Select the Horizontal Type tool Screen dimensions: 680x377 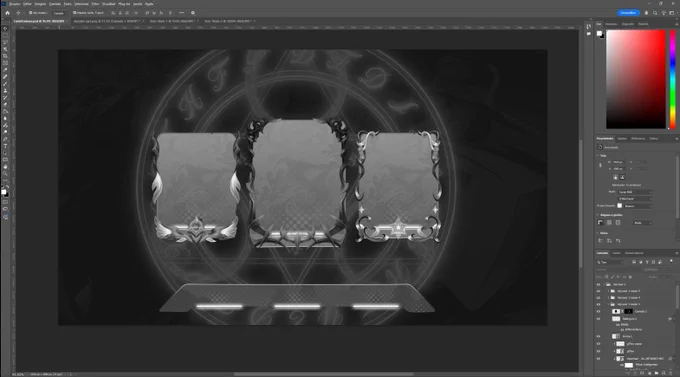pos(5,146)
